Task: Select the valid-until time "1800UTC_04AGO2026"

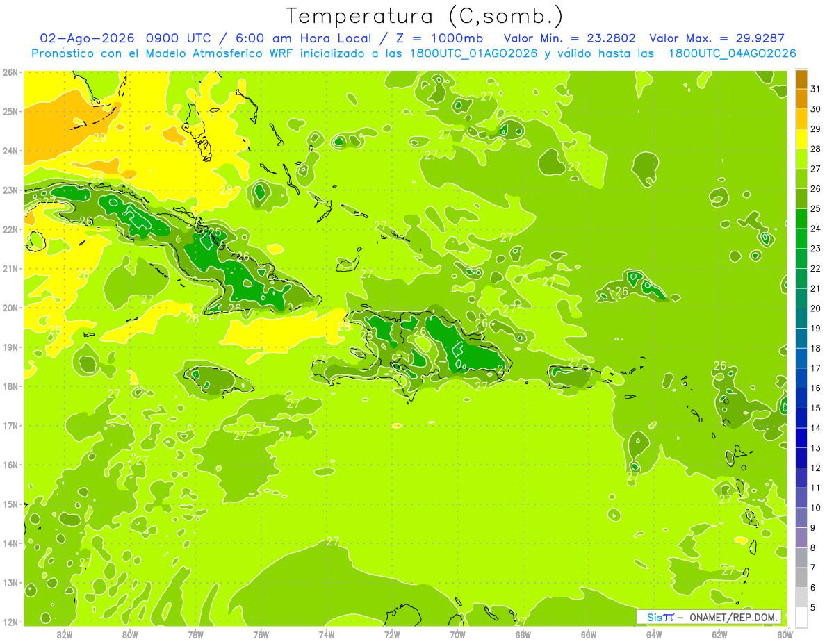Action: 732,53
